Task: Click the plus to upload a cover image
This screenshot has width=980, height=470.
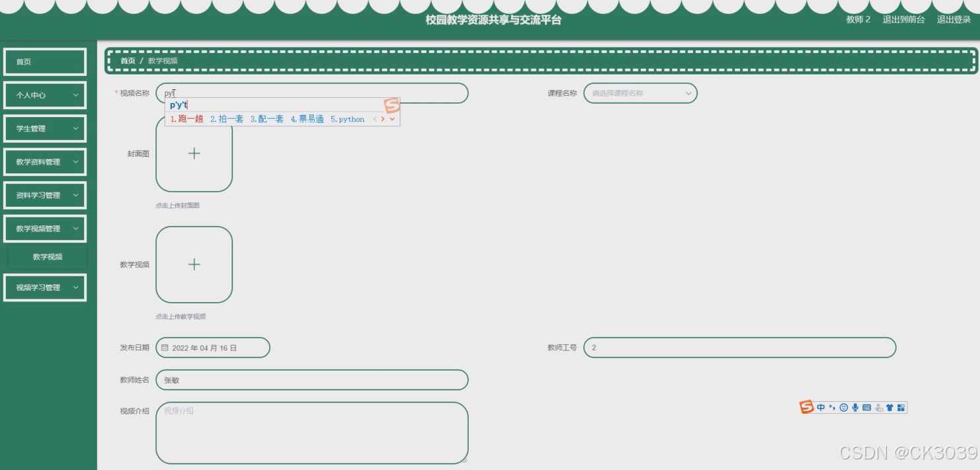Action: (x=194, y=153)
